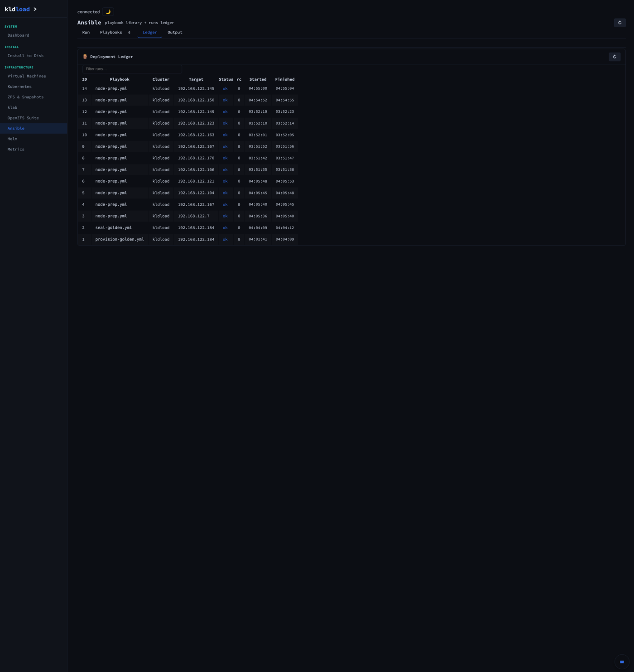Viewport: 634px width, 672px height.
Task: Click started time 03:52:19
Action: (x=258, y=111)
